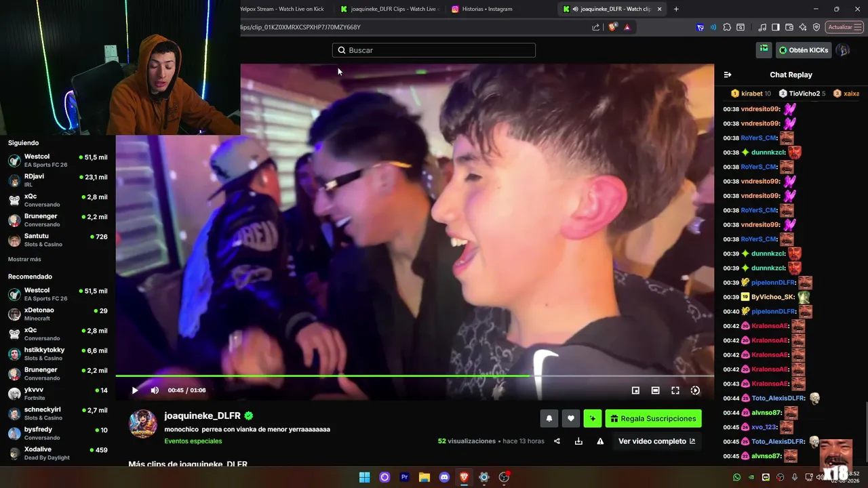
Task: Open Brave Leo AI sparkle icon
Action: [803, 27]
